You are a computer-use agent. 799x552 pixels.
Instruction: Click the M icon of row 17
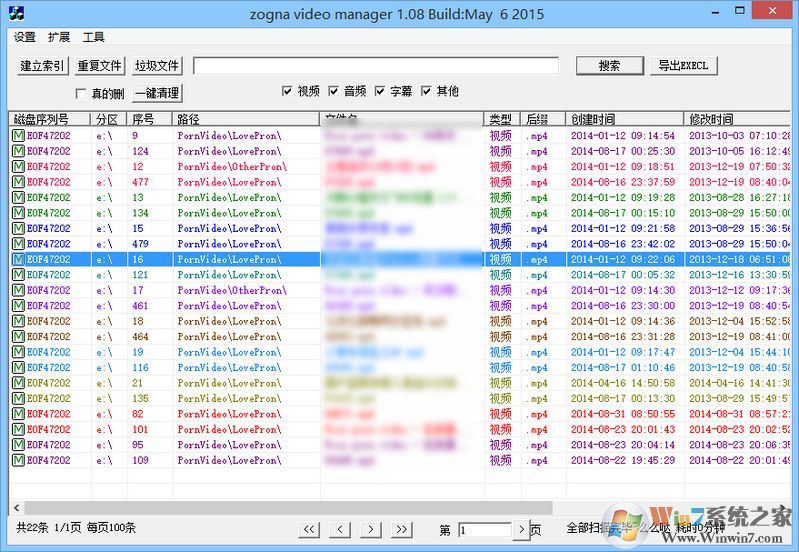tap(18, 290)
